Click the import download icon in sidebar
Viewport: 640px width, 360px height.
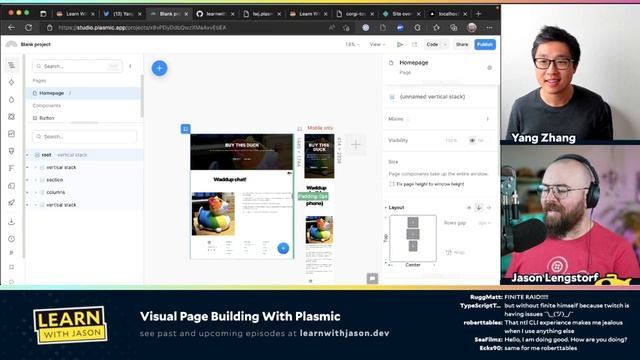point(11,222)
